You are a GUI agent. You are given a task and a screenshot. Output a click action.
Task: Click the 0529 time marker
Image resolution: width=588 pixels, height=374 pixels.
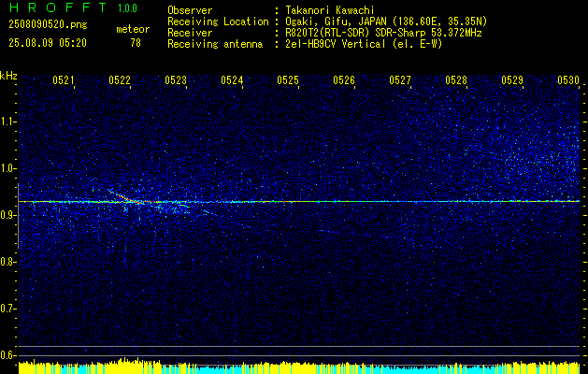pos(512,79)
